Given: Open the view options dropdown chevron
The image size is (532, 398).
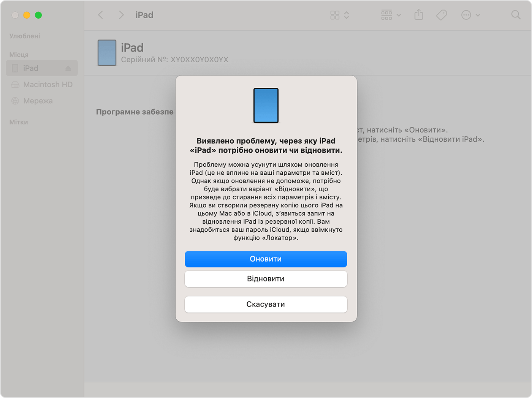Looking at the screenshot, I should coord(346,15).
